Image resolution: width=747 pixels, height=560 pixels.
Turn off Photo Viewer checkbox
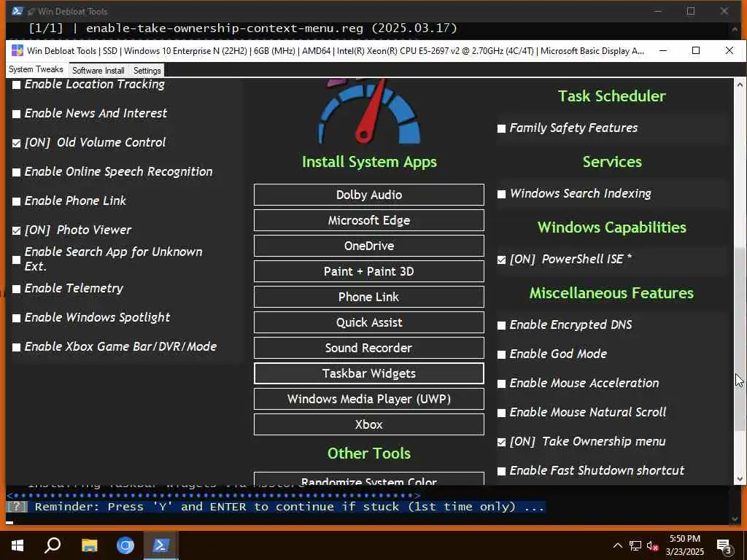tap(17, 230)
